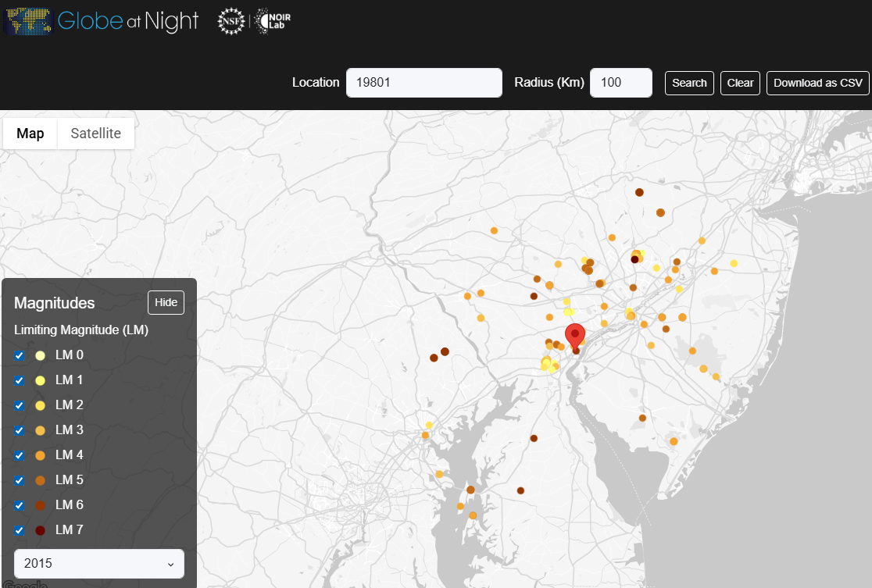Click the Limiting Magnitude (LM) label
The image size is (872, 588).
point(81,330)
